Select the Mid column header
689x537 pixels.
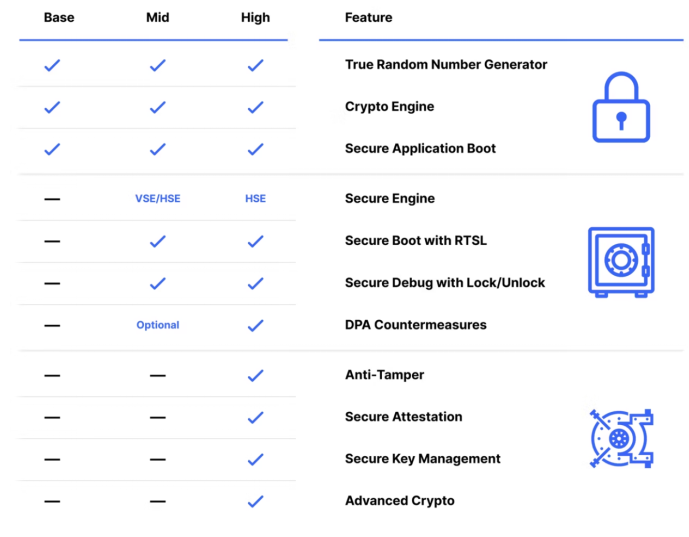[x=157, y=17]
